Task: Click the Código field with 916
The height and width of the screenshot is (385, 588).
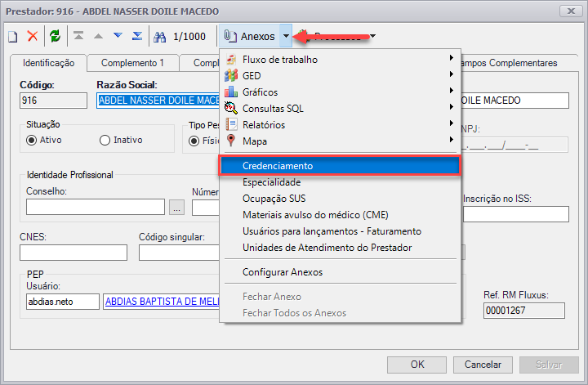Action: 53,101
